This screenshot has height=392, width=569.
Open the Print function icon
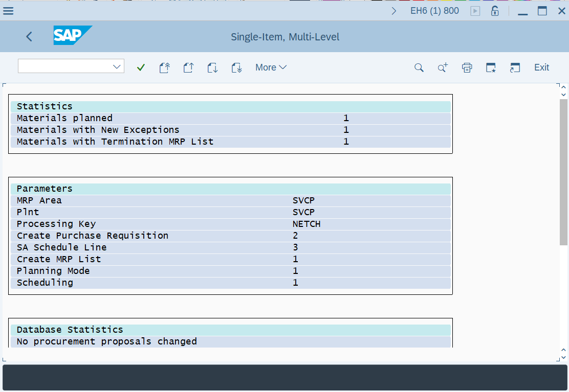467,67
